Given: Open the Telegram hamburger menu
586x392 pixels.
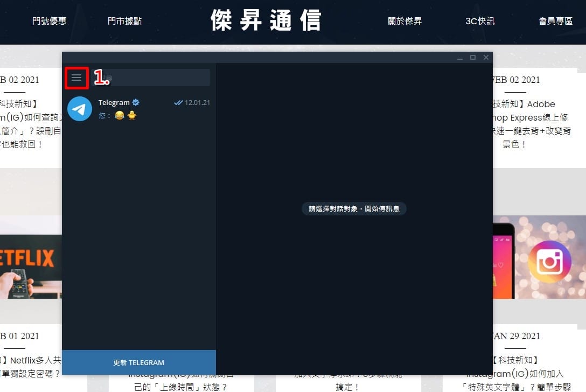Looking at the screenshot, I should [x=76, y=78].
